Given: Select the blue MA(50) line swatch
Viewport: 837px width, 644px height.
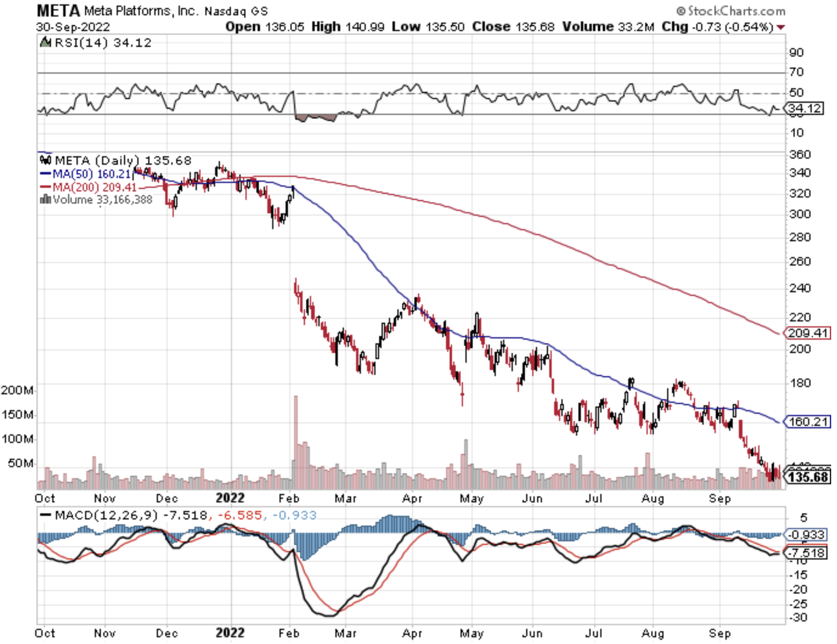Looking at the screenshot, I should (x=46, y=174).
